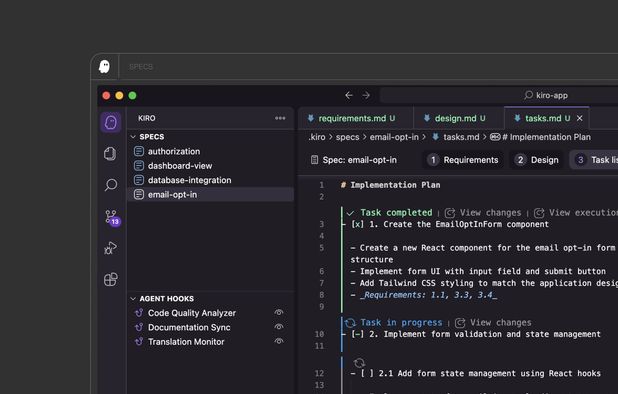Click the Task completed checkmark icon

tap(350, 213)
